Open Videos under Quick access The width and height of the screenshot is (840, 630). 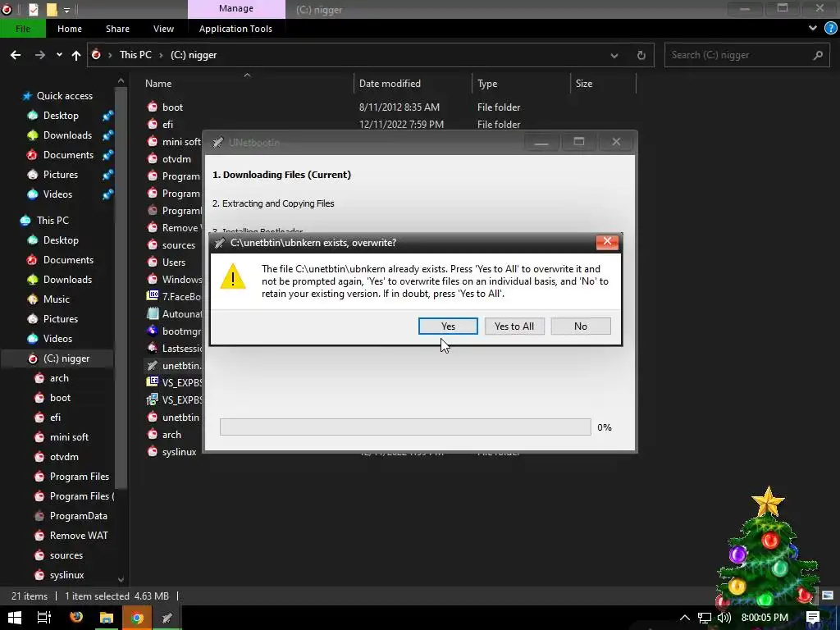point(57,194)
